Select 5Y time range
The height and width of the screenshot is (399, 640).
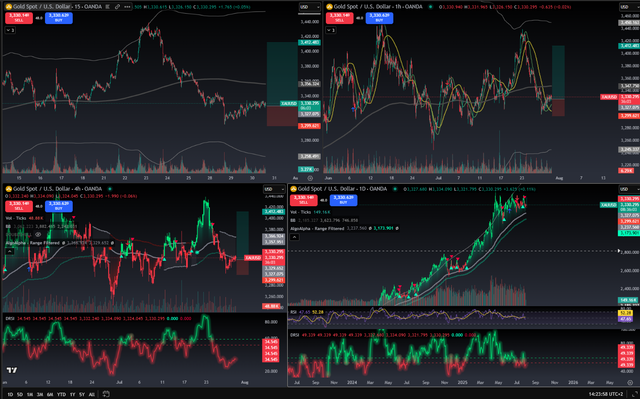pyautogui.click(x=82, y=394)
